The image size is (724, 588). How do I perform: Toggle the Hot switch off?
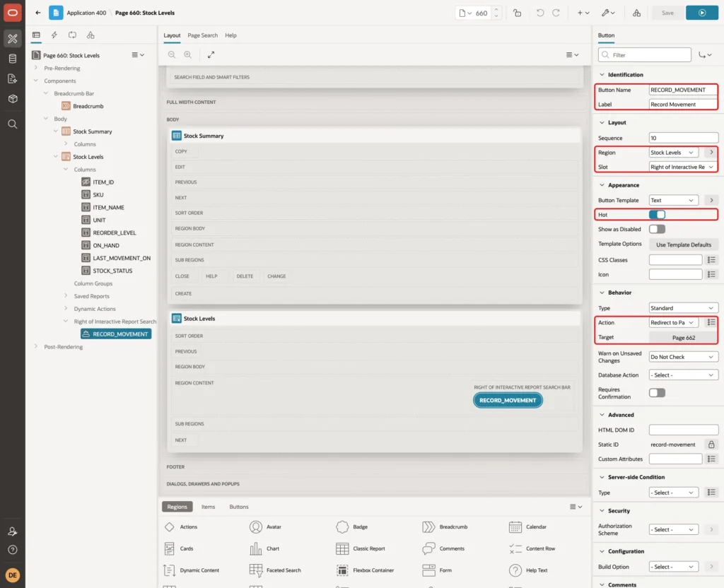click(x=657, y=215)
